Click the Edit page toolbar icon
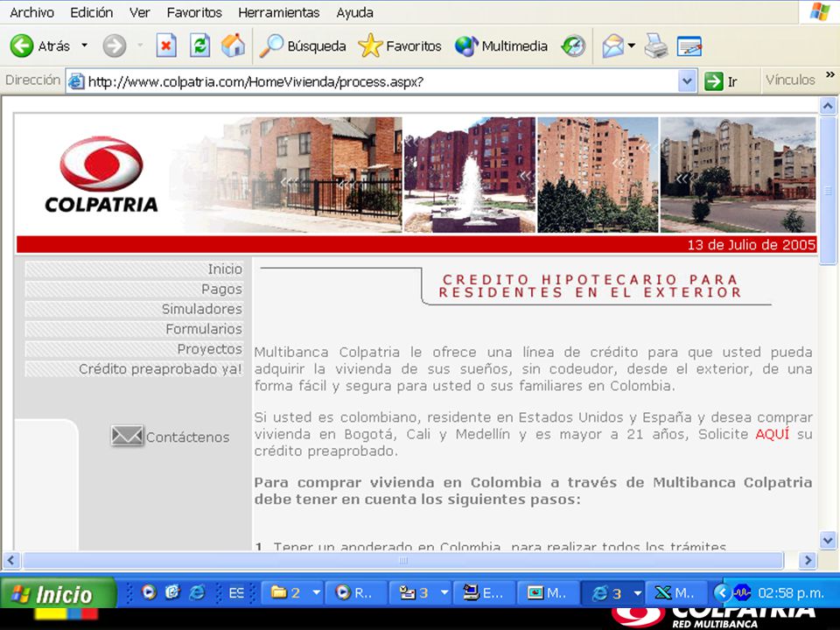The height and width of the screenshot is (630, 840). [689, 46]
